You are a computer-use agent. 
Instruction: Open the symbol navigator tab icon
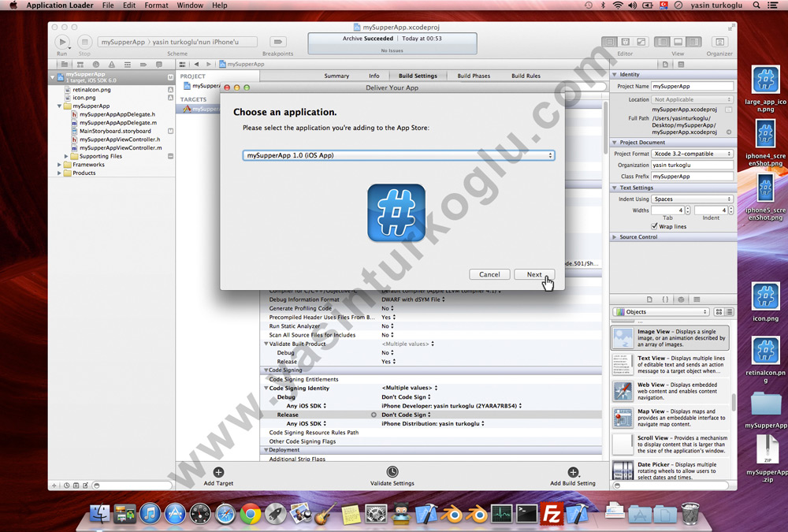pyautogui.click(x=80, y=65)
